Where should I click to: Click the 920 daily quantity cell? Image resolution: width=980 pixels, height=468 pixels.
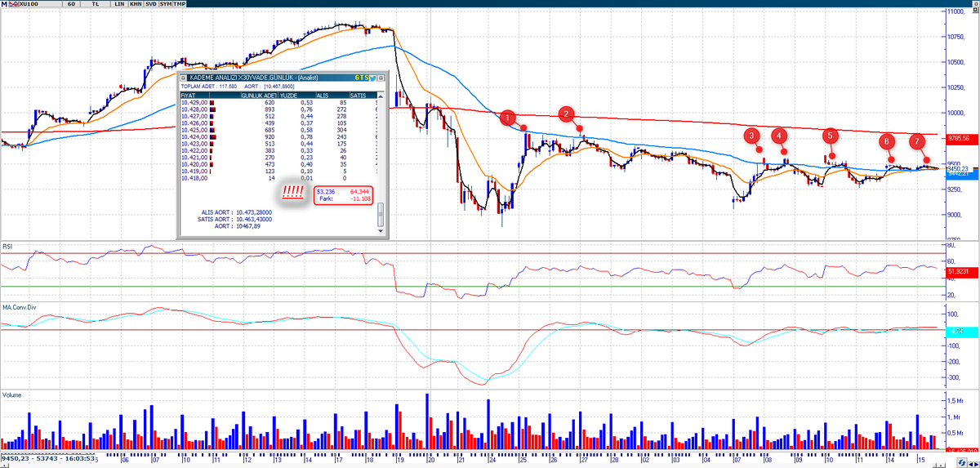[269, 136]
